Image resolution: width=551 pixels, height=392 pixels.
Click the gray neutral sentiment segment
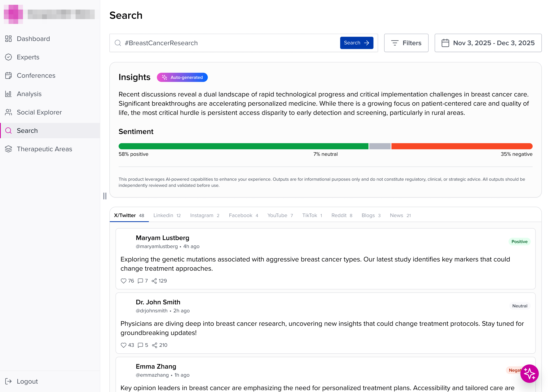380,146
